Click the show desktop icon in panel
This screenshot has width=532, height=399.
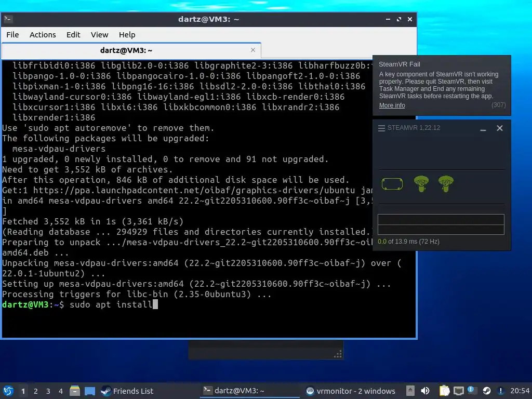pos(90,391)
